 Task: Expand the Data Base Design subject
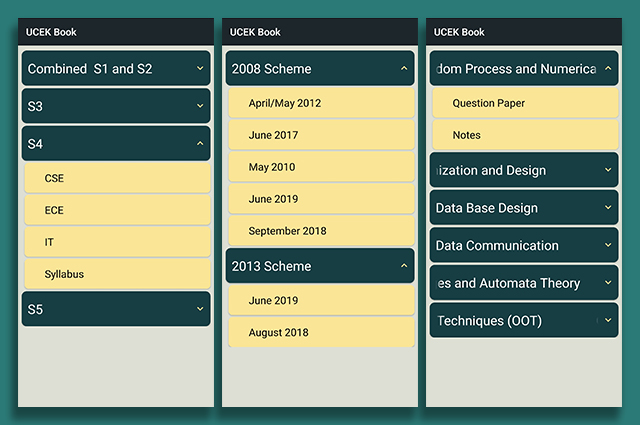(x=524, y=208)
